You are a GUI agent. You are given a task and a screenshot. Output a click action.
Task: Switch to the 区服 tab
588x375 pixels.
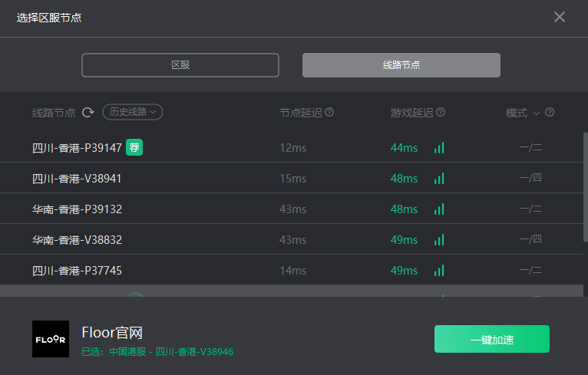(x=180, y=65)
